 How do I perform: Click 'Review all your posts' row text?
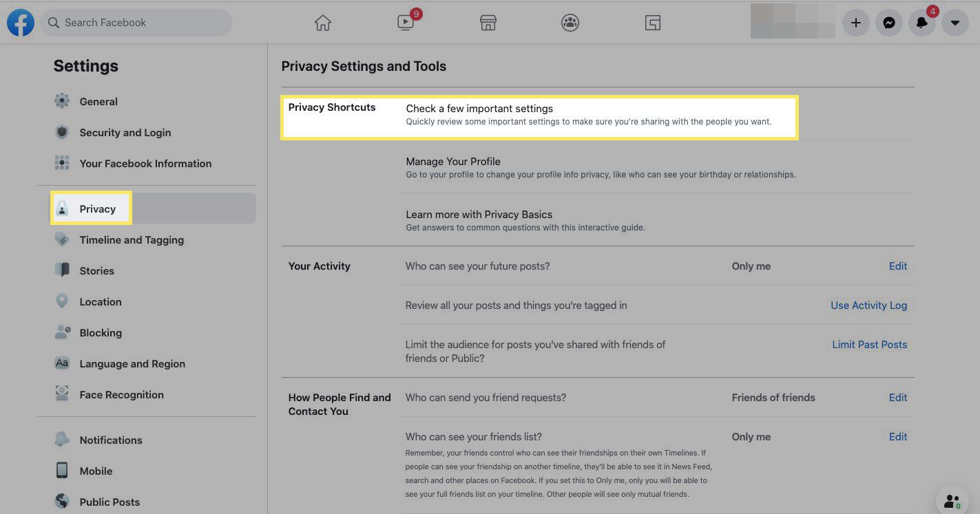pyautogui.click(x=517, y=306)
